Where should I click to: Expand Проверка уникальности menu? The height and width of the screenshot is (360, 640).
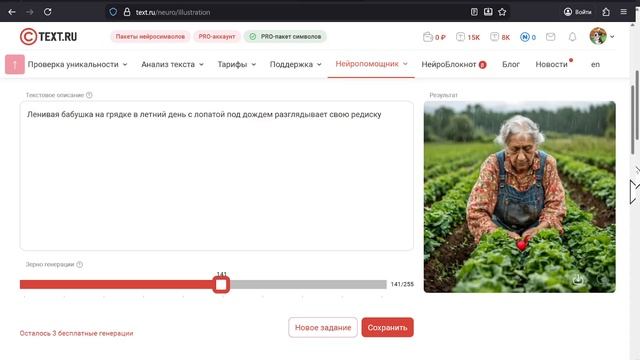[x=78, y=64]
